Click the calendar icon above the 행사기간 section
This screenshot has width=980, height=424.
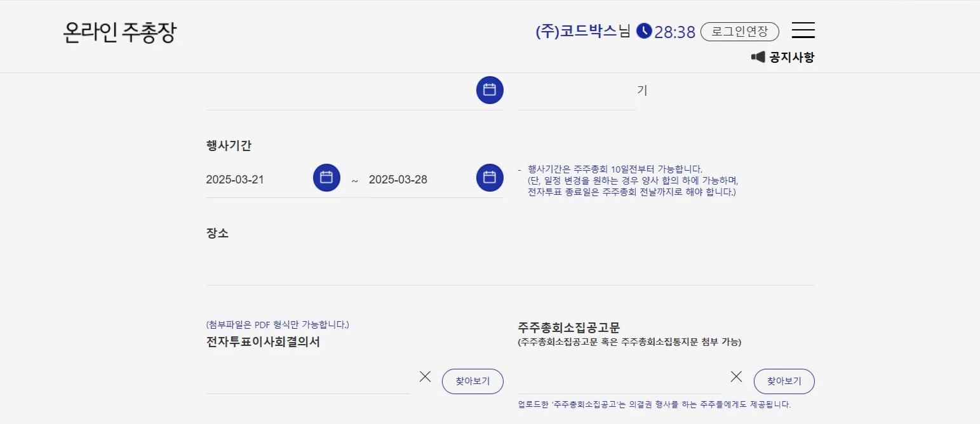click(x=489, y=90)
